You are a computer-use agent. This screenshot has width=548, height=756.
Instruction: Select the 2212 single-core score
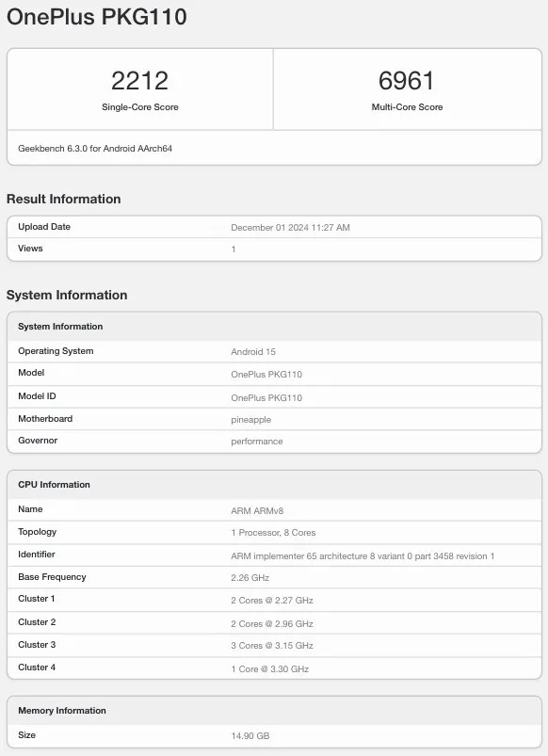pyautogui.click(x=140, y=81)
